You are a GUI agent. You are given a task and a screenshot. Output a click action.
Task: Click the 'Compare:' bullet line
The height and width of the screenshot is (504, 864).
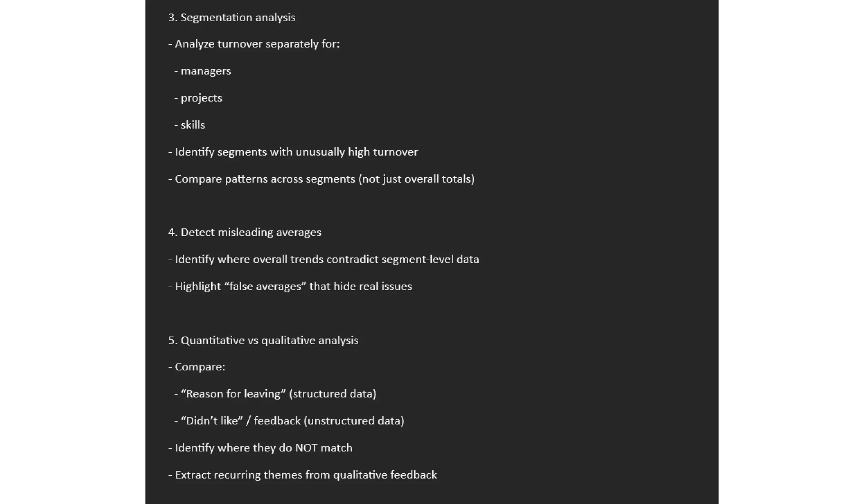pyautogui.click(x=197, y=367)
